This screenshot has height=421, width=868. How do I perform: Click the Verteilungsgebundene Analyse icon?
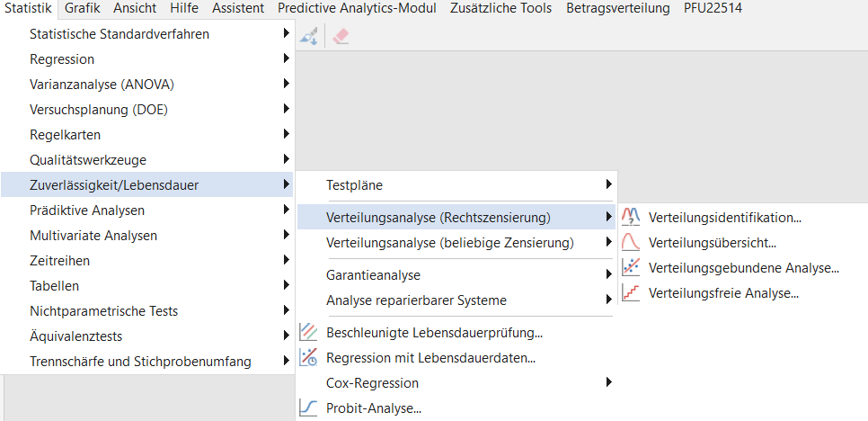click(631, 268)
